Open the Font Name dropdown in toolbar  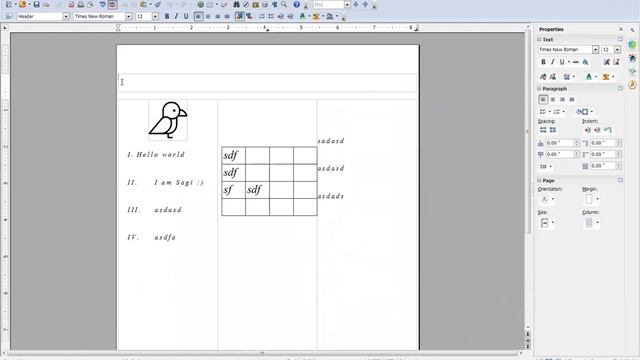pos(129,16)
